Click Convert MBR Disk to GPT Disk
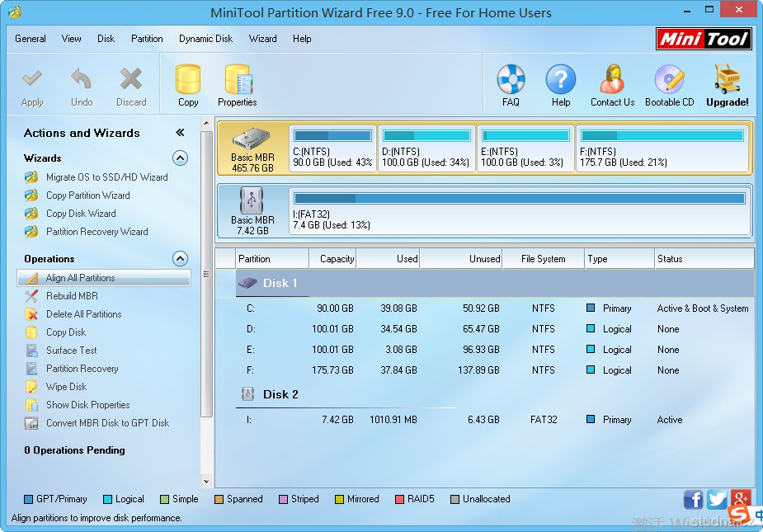Viewport: 763px width, 532px height. [107, 423]
